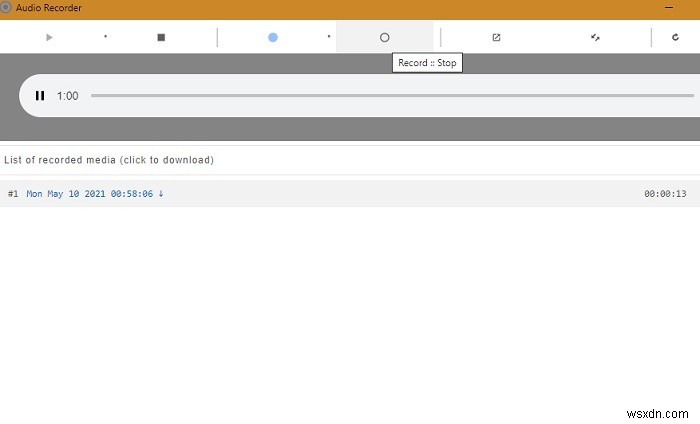
Task: Click the 00:00:13 duration label
Action: pos(665,194)
